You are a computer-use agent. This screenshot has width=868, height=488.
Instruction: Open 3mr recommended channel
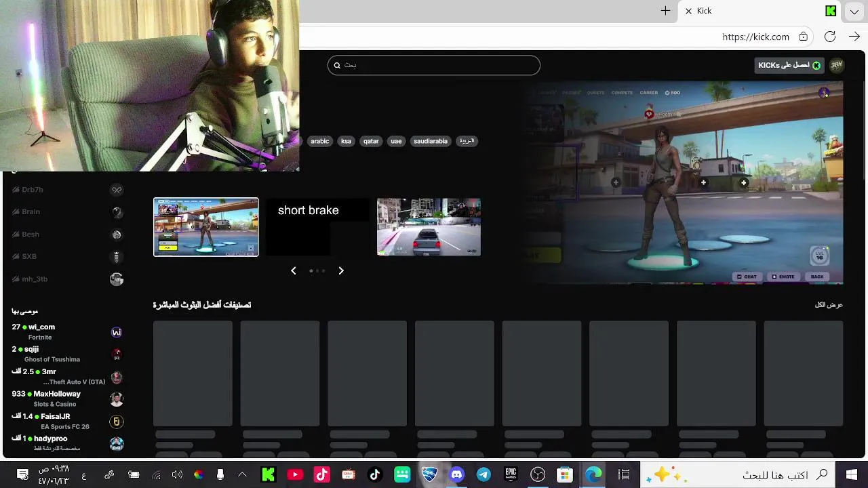coord(68,377)
